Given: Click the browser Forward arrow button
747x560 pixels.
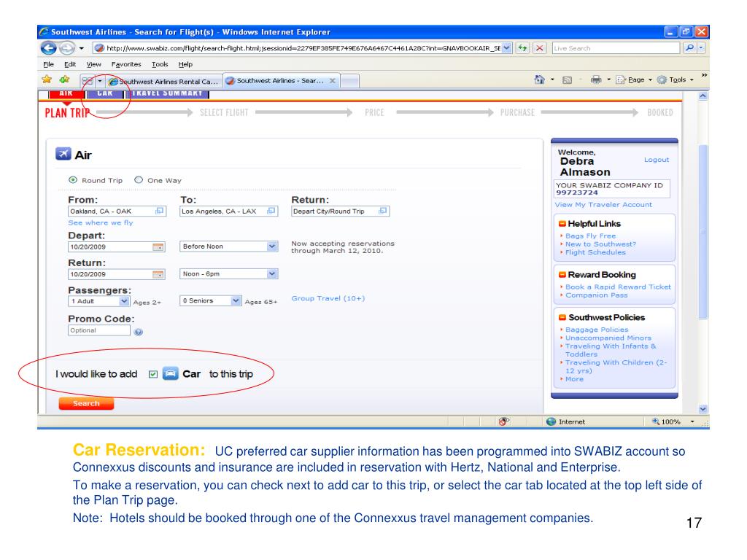Looking at the screenshot, I should [x=66, y=48].
